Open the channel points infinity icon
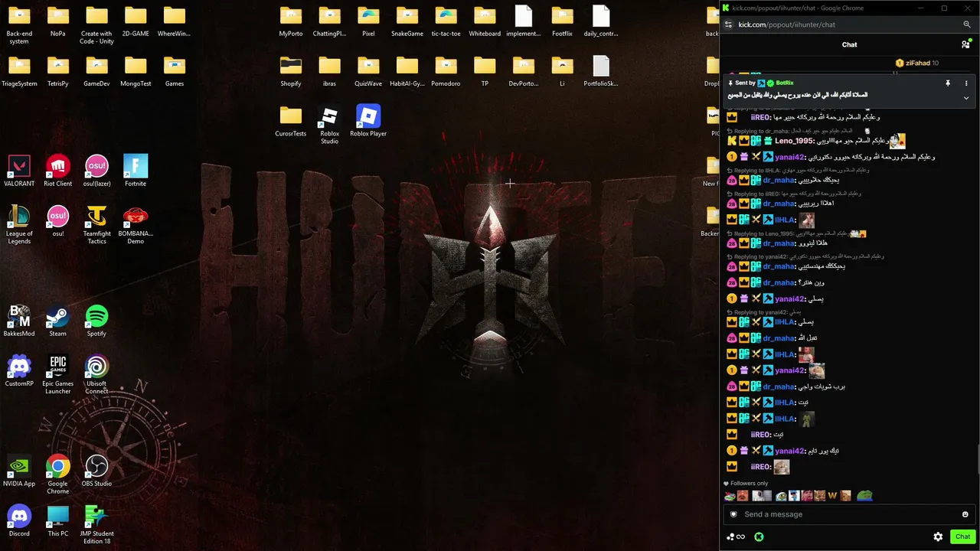Screen dimensions: 980x551 pyautogui.click(x=736, y=536)
